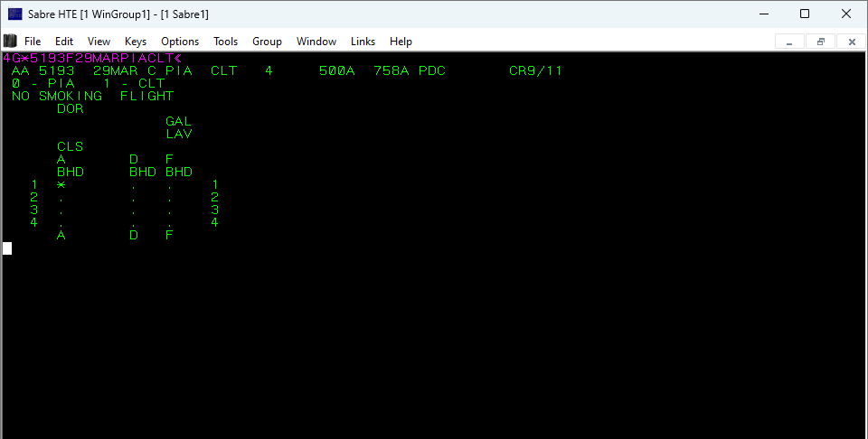
Task: Open the Tools menu
Action: pos(225,42)
